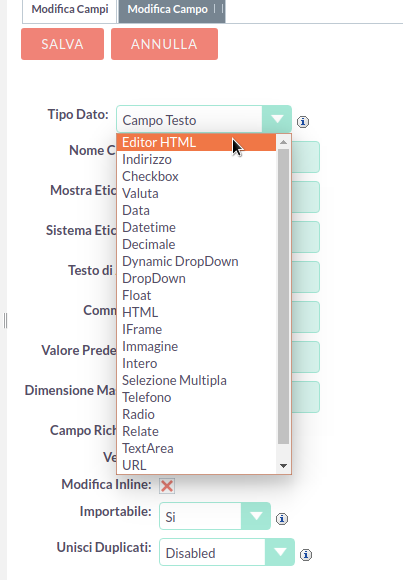Toggle the Modifica Inline checkbox
The image size is (403, 580).
(x=167, y=486)
